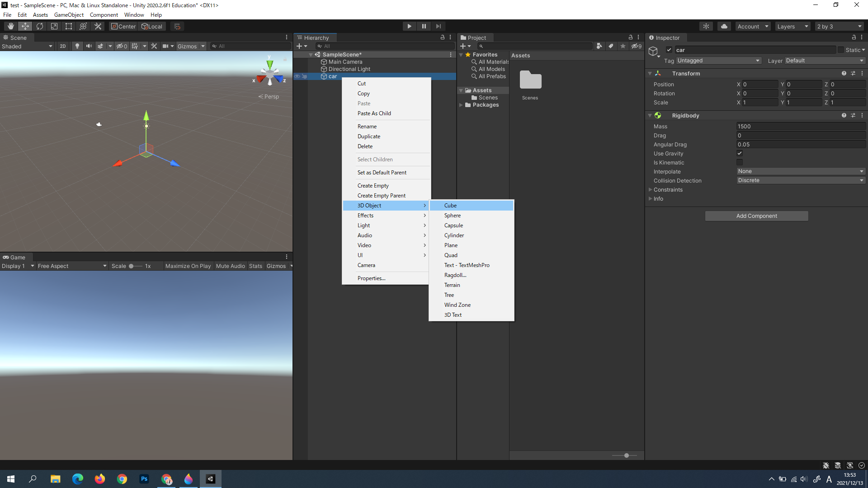Select the Hand tool in toolbar
This screenshot has height=488, width=868.
click(11, 26)
